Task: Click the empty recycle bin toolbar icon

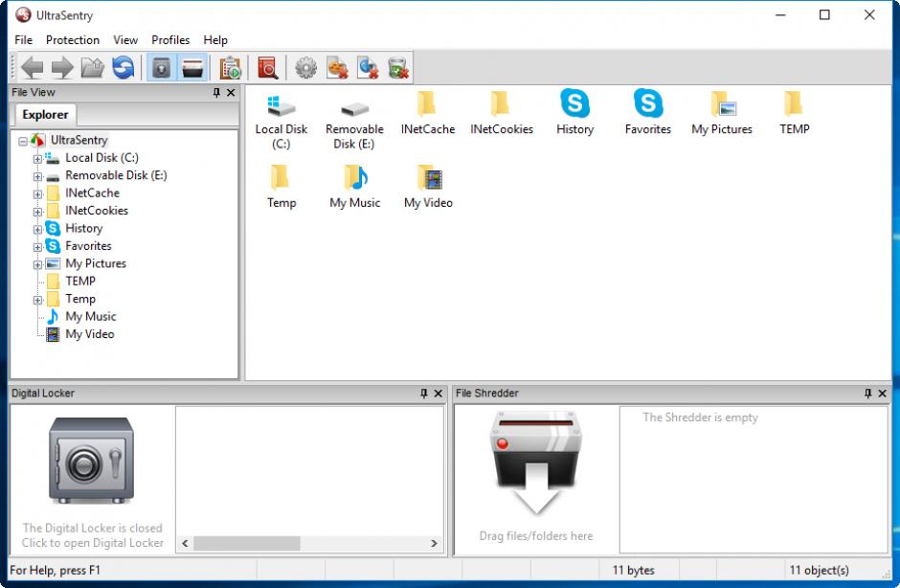Action: click(x=397, y=68)
